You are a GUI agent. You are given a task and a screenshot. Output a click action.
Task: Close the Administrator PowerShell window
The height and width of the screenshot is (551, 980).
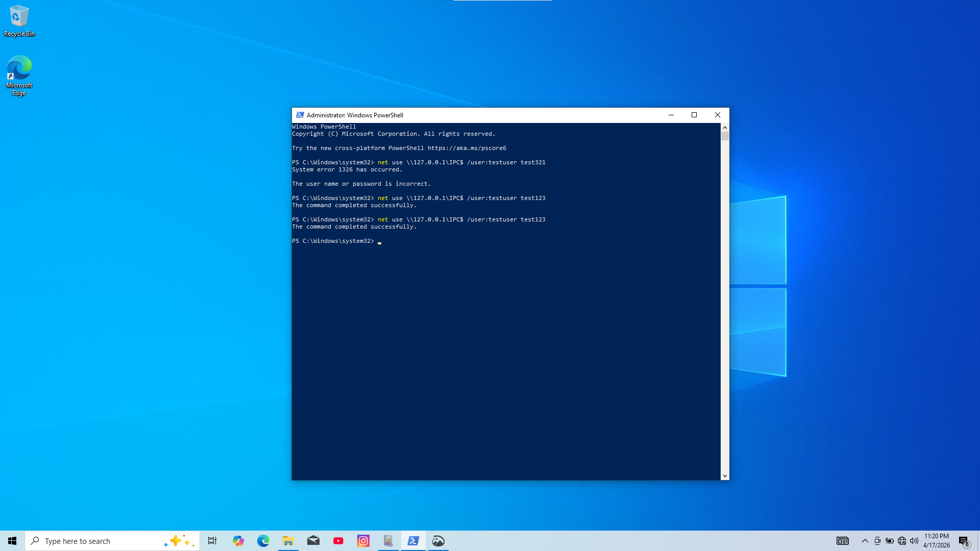click(718, 115)
